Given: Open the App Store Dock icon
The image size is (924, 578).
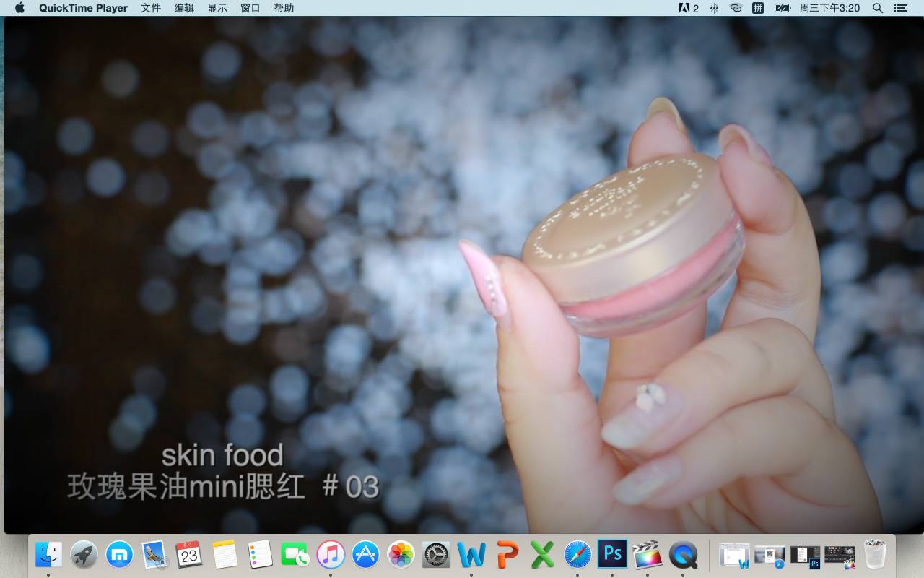Looking at the screenshot, I should coord(365,555).
